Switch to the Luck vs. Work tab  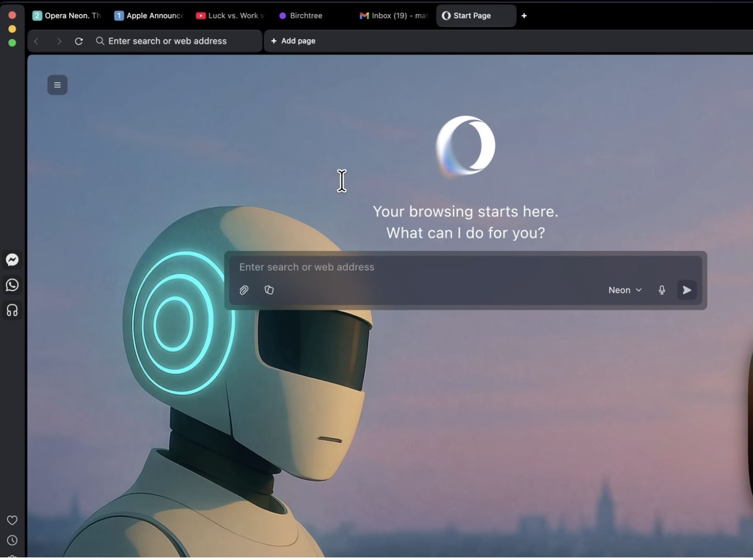pyautogui.click(x=230, y=16)
